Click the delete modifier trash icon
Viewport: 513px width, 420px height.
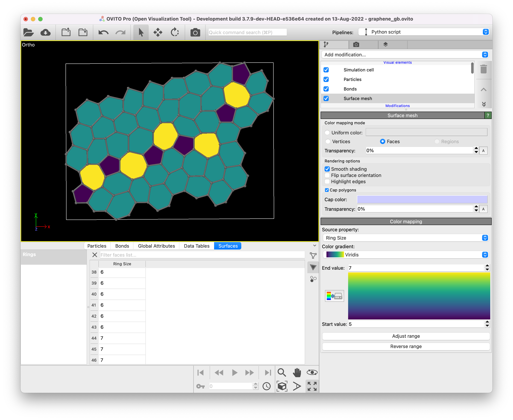484,69
